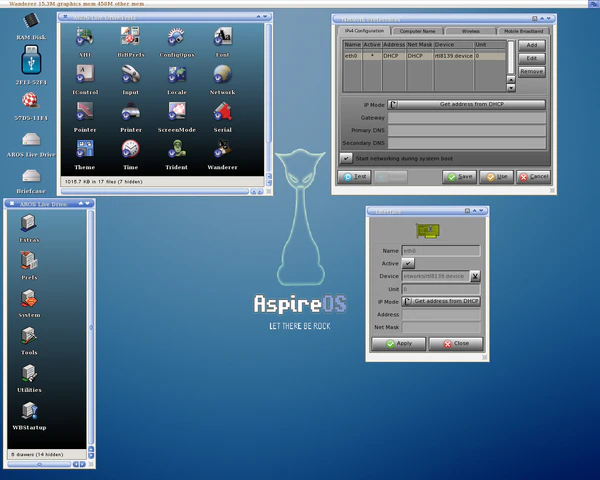Open the Printer preferences icon
600x480 pixels.
[130, 111]
